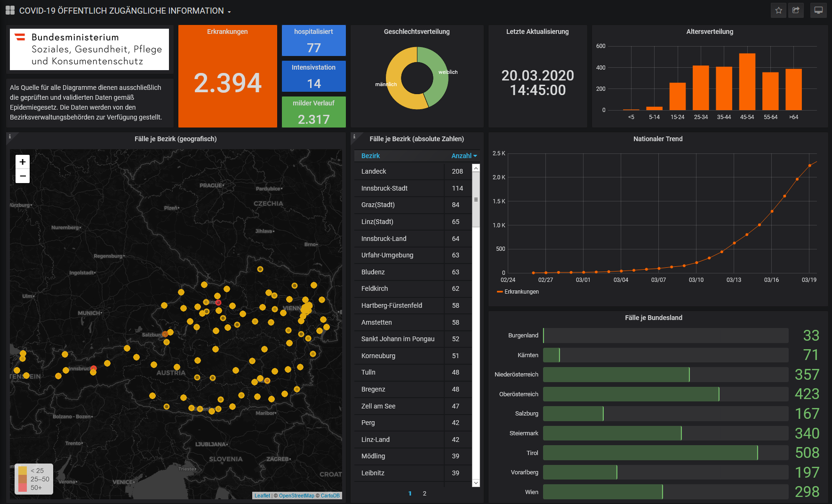The width and height of the screenshot is (832, 504).
Task: Click Niederösterreich value 357
Action: tap(807, 375)
